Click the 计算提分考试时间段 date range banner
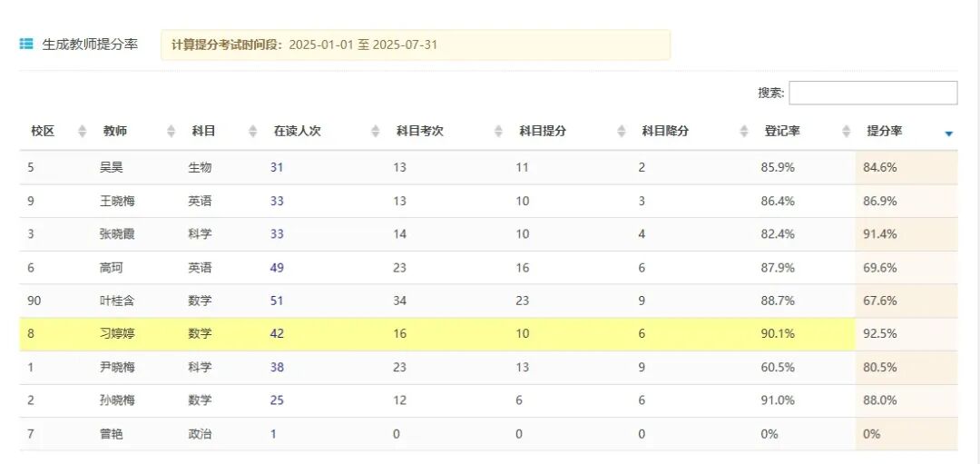The width and height of the screenshot is (980, 464). point(415,44)
